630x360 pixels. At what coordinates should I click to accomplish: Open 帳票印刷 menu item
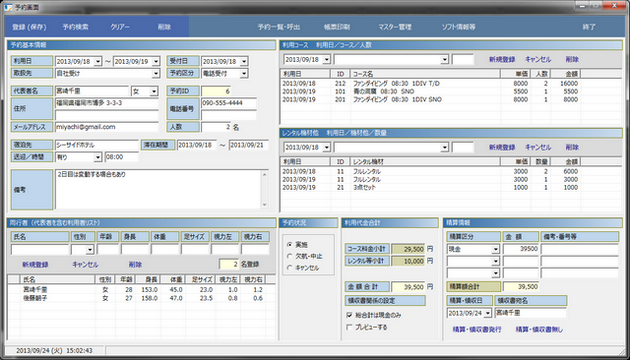[x=337, y=27]
